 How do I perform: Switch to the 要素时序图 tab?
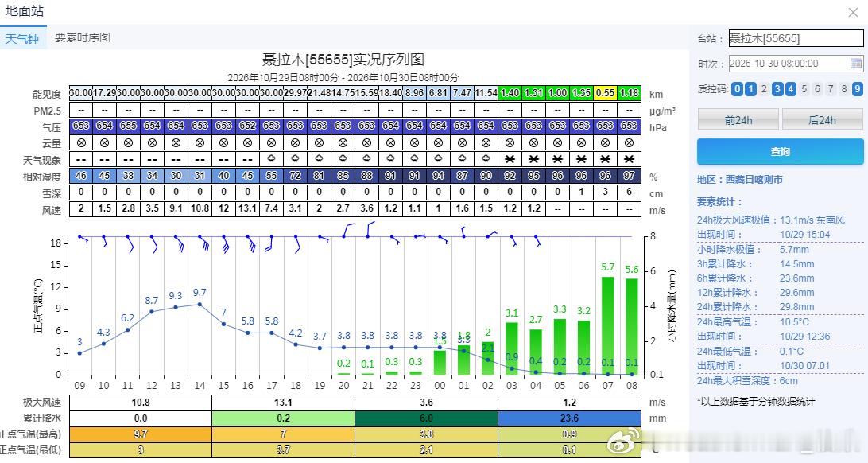pos(83,37)
